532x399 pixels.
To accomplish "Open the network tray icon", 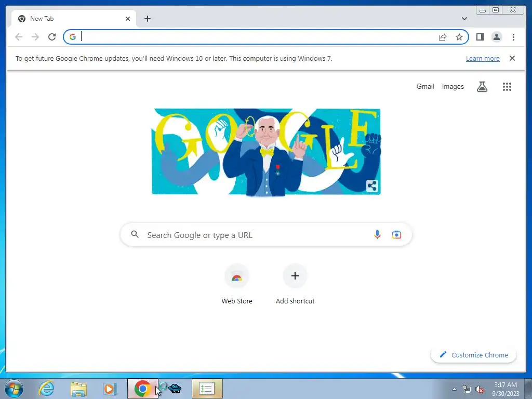I will (467, 389).
